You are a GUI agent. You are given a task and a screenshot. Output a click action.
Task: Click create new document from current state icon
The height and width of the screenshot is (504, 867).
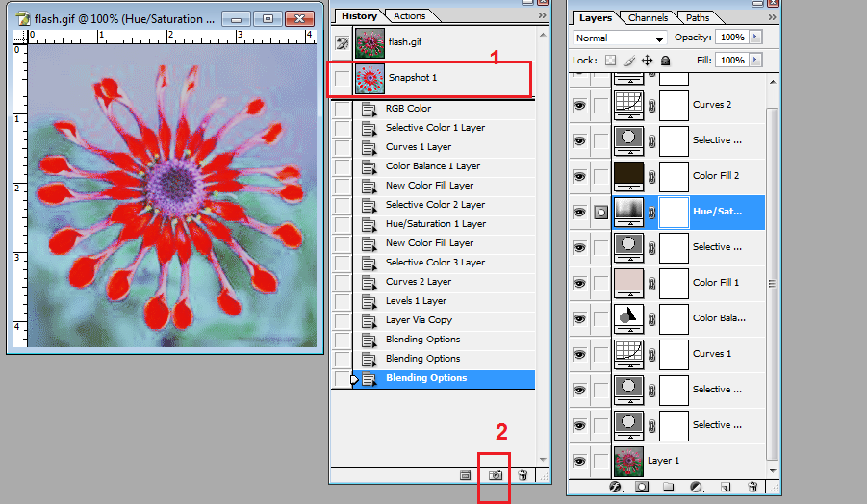pos(466,475)
